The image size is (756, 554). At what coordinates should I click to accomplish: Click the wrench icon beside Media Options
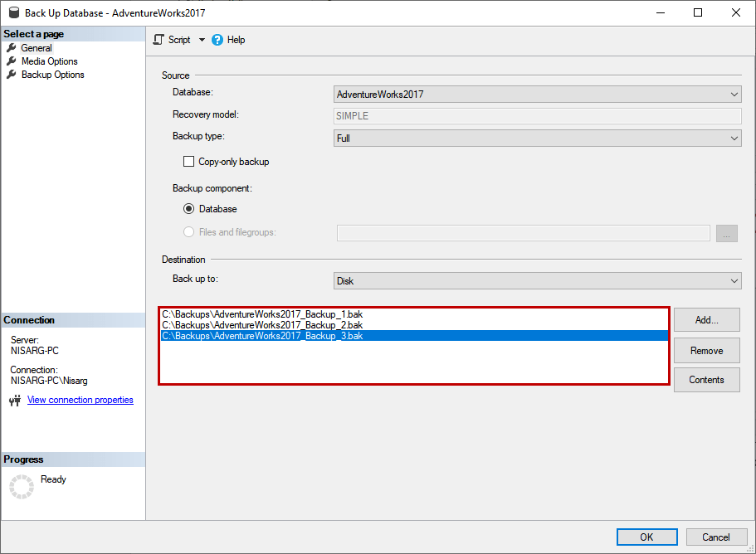(x=12, y=61)
